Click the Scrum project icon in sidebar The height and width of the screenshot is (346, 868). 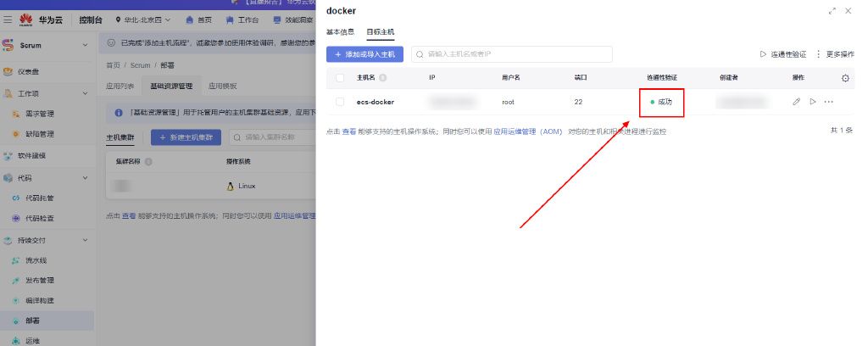[8, 46]
